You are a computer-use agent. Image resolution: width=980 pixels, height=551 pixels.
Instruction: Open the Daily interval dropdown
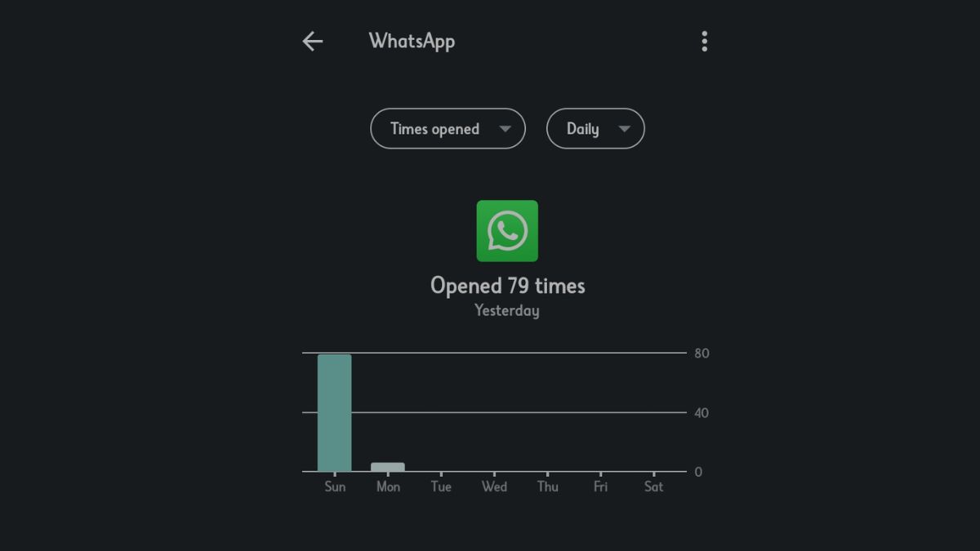click(x=595, y=129)
